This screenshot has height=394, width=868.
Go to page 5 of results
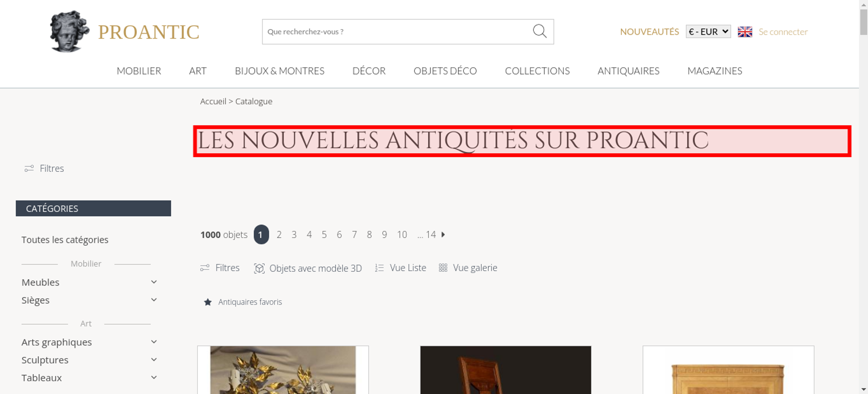(324, 235)
